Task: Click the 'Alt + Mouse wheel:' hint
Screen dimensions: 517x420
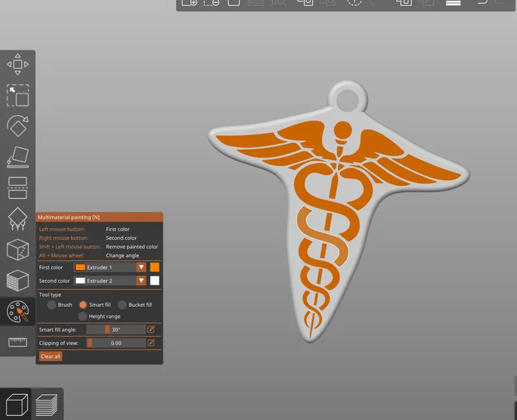Action: tap(61, 255)
